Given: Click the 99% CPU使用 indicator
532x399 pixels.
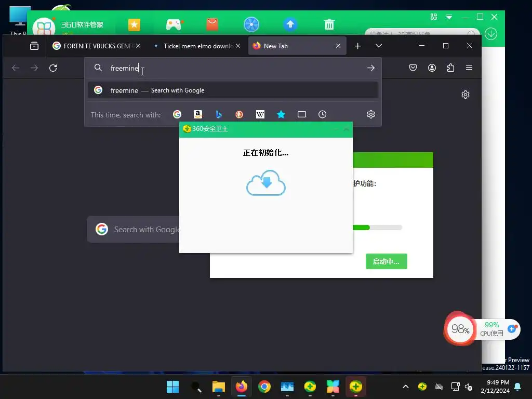Looking at the screenshot, I should tap(491, 329).
